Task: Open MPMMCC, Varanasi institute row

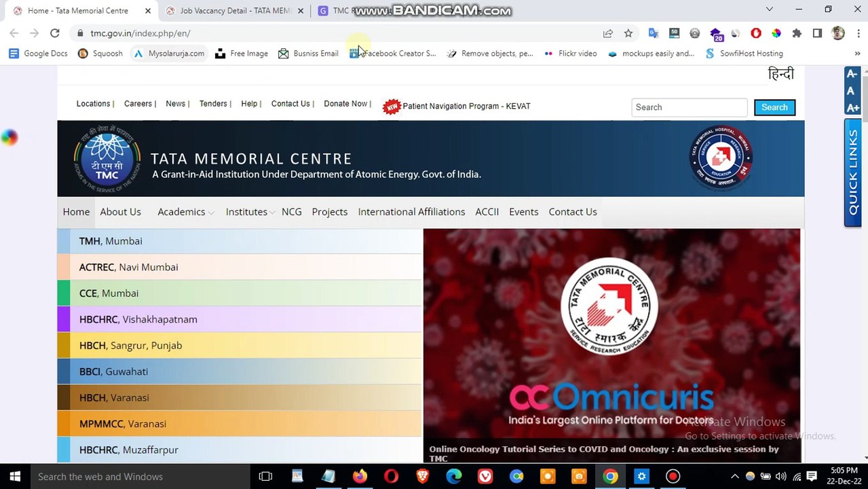Action: [240, 424]
